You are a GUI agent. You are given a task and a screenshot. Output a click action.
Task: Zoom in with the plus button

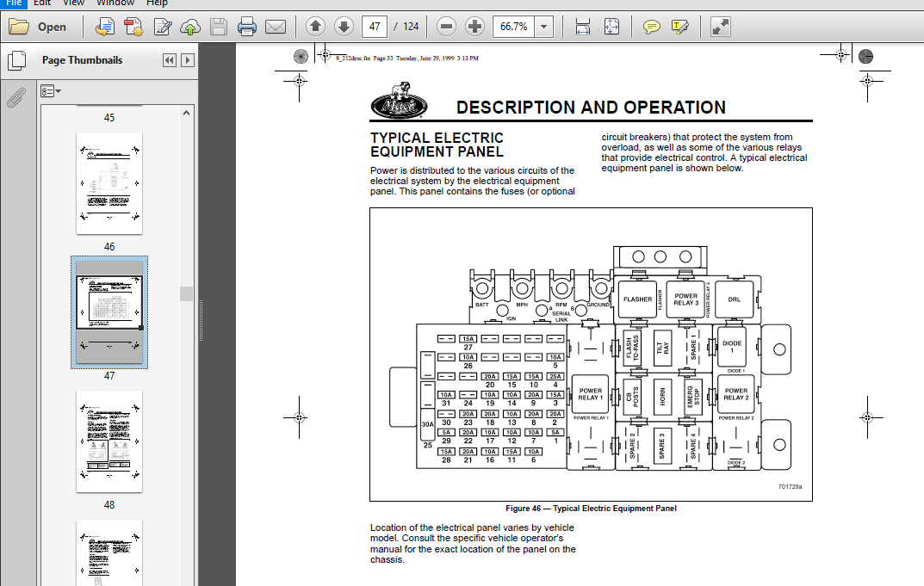474,27
